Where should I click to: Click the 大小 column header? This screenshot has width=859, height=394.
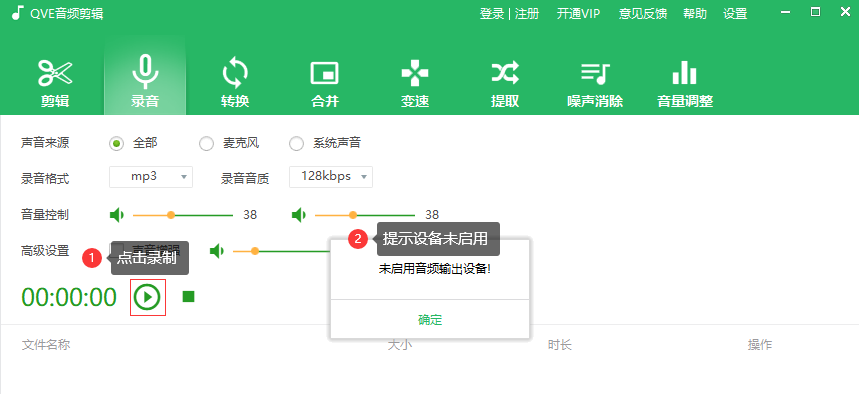400,345
